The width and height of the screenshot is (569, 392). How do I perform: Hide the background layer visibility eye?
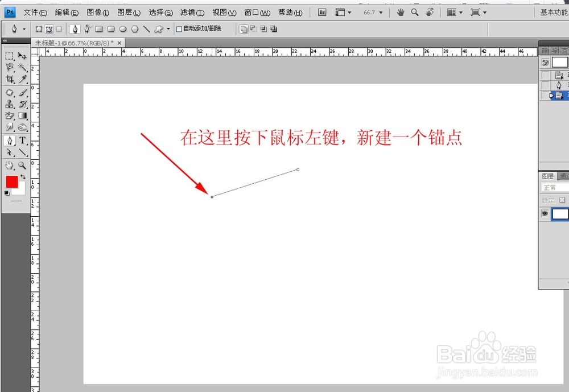[x=545, y=214]
